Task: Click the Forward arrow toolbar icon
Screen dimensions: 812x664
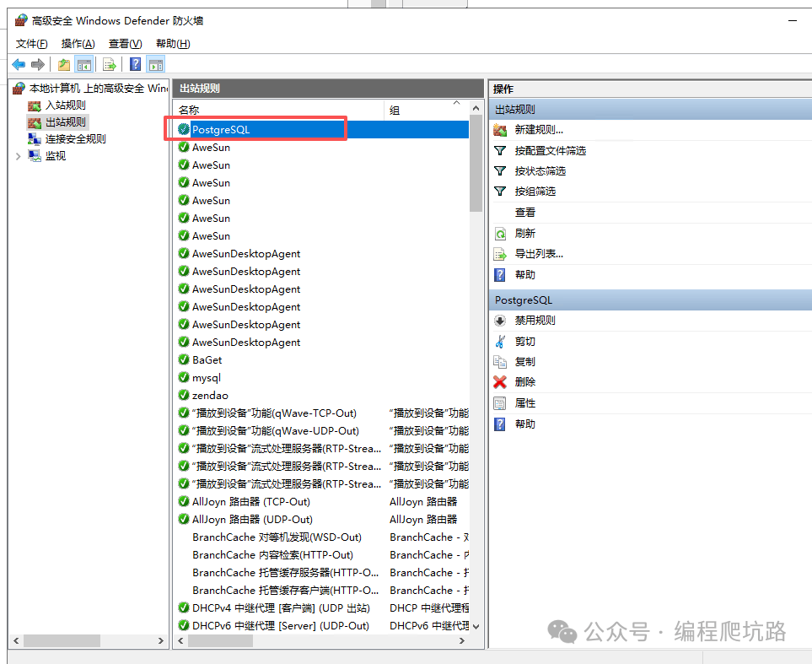Action: (38, 65)
